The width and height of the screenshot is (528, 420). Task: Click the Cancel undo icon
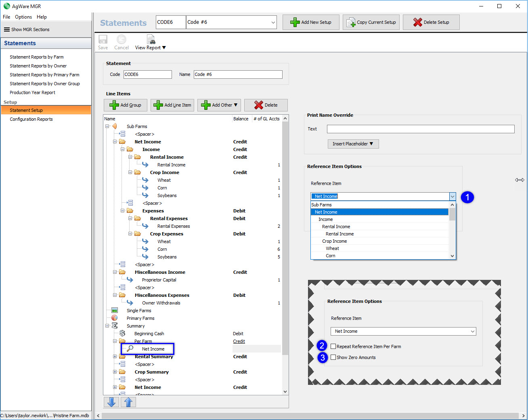[121, 40]
